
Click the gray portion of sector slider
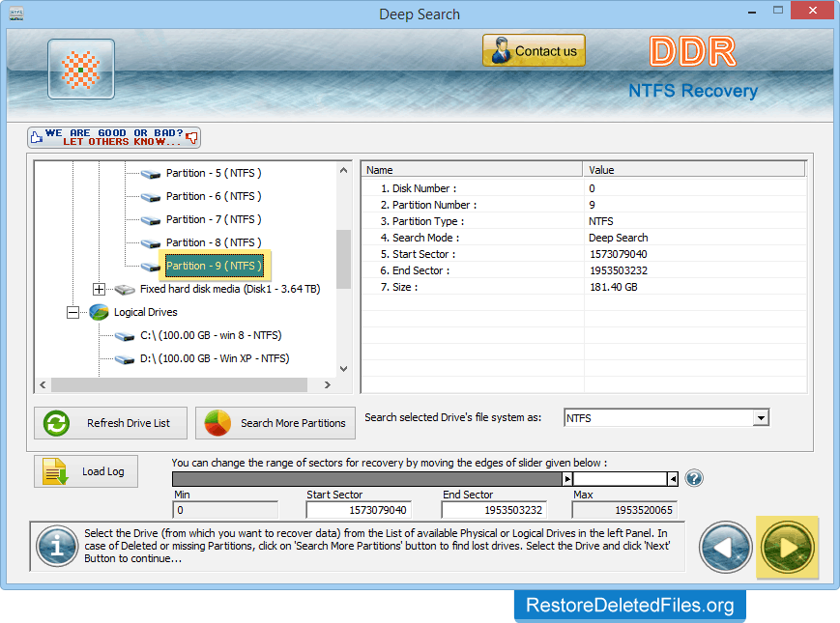pos(367,479)
